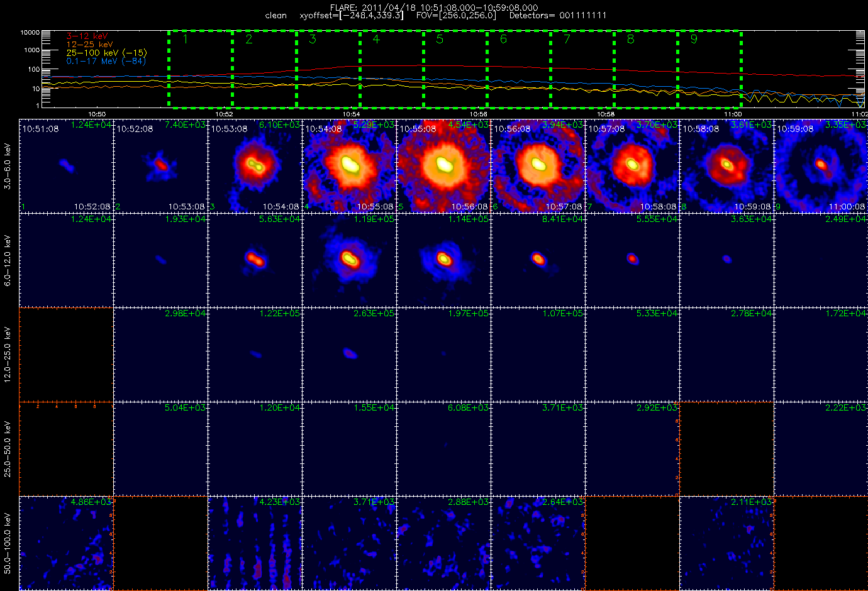
Task: Select time interval 3 on the light curve
Action: [x=328, y=69]
